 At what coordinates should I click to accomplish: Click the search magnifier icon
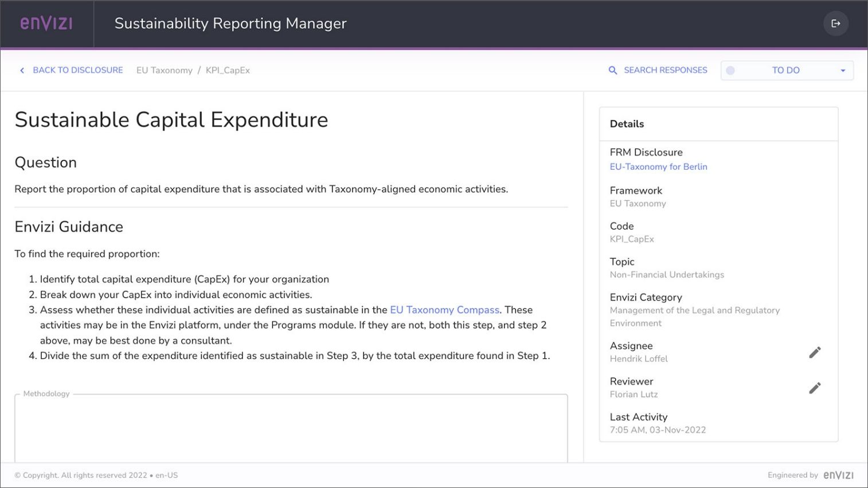[612, 70]
